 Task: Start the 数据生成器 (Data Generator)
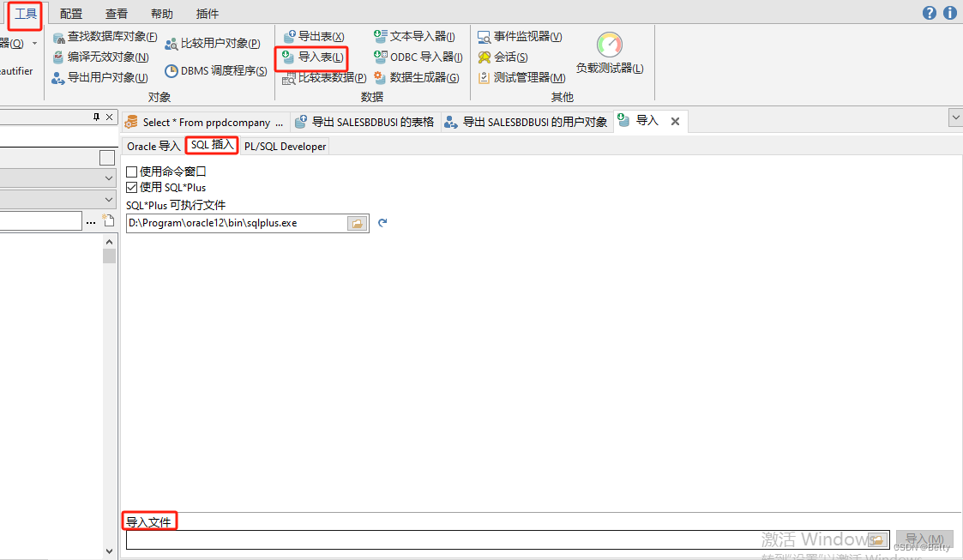tap(417, 77)
